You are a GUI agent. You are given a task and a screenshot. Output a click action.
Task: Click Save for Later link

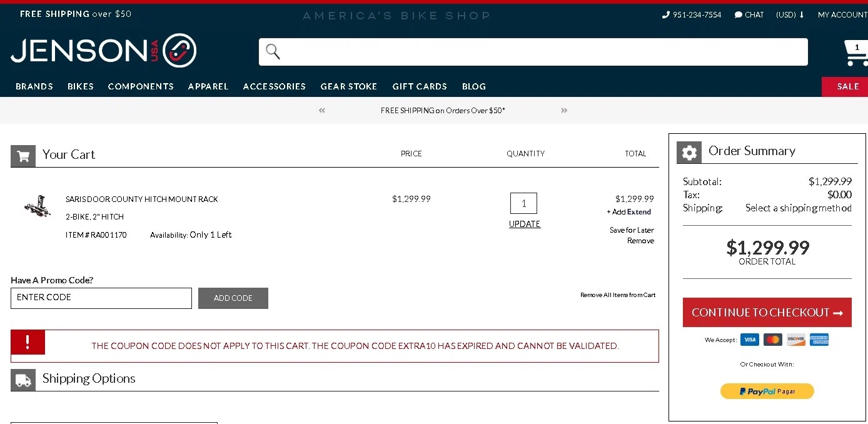tap(632, 230)
